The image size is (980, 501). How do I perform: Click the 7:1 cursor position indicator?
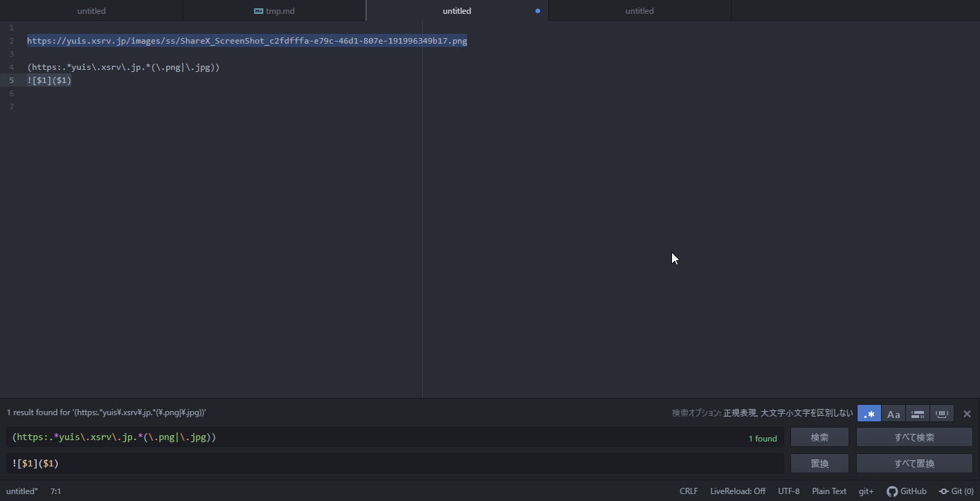pyautogui.click(x=55, y=491)
